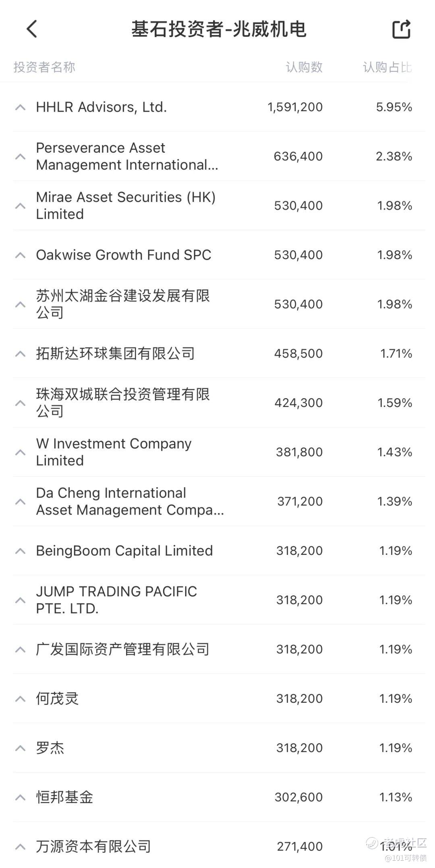435x868 pixels.
Task: Toggle W Investment Company Limited chevron
Action: [20, 452]
